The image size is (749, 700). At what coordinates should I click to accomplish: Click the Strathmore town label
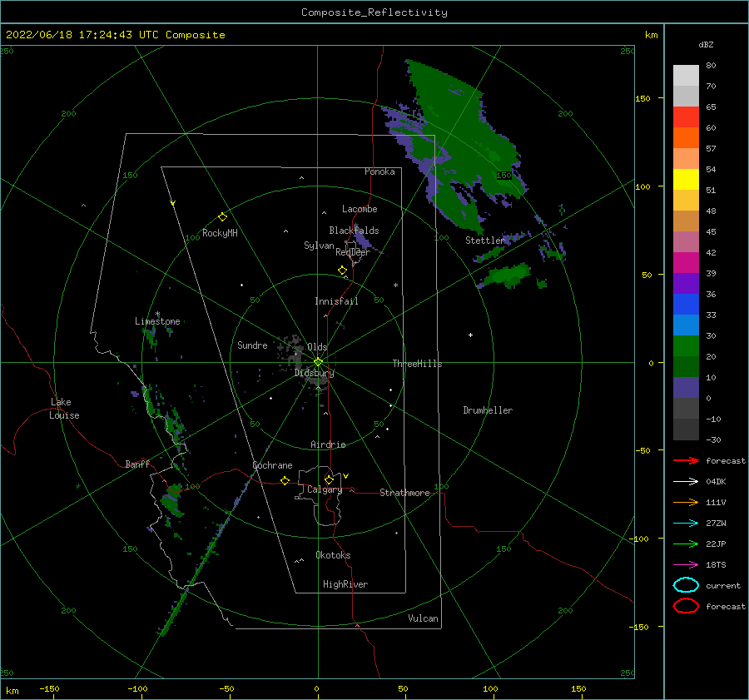(x=404, y=493)
